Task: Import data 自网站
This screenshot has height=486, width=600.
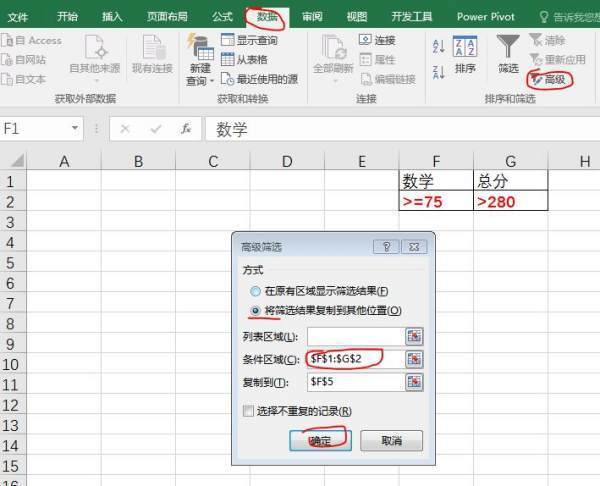Action: coord(24,60)
